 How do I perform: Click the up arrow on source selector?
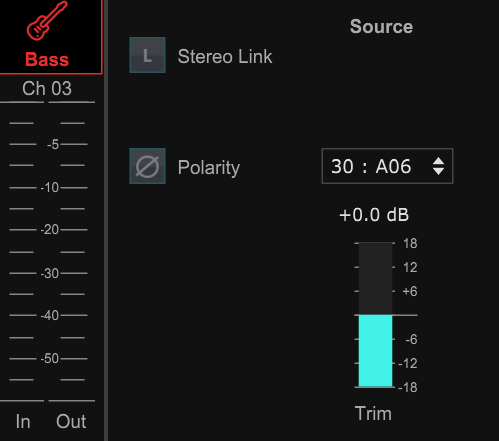click(x=438, y=161)
